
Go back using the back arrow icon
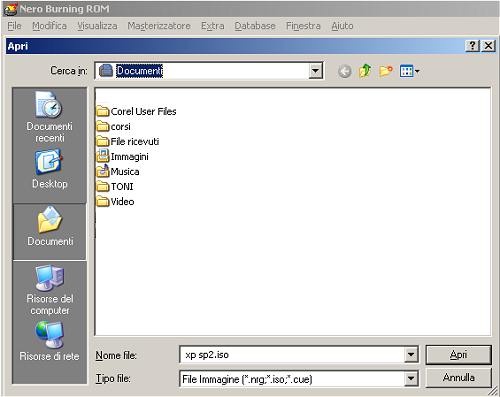(345, 71)
